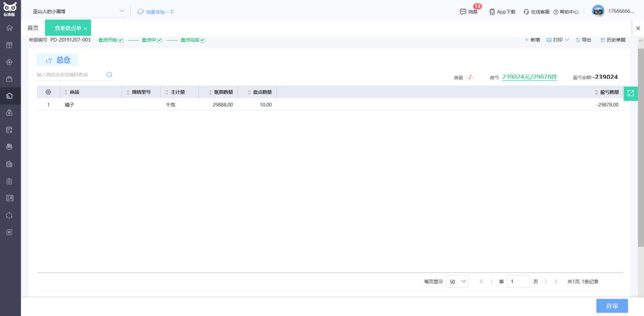The height and width of the screenshot is (316, 644).
Task: Click the 盘点中 step indicator
Action: (x=152, y=40)
